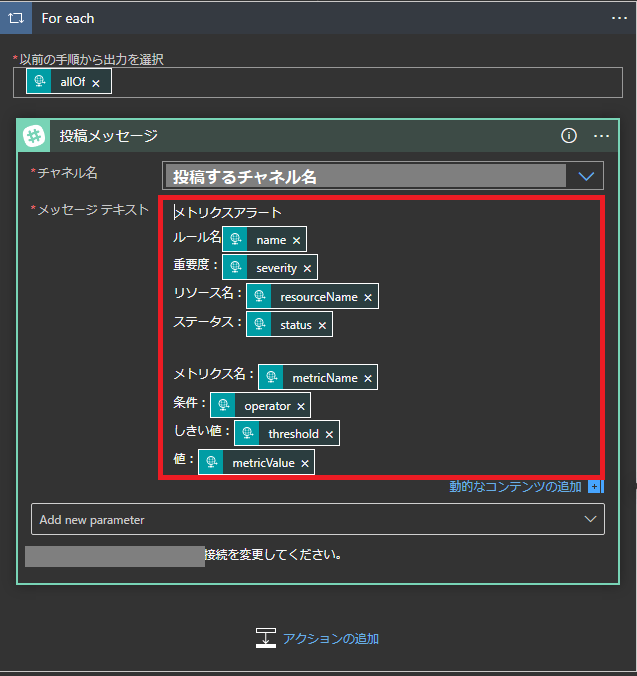This screenshot has height=676, width=637.
Task: Remove the name token
Action: (x=297, y=241)
